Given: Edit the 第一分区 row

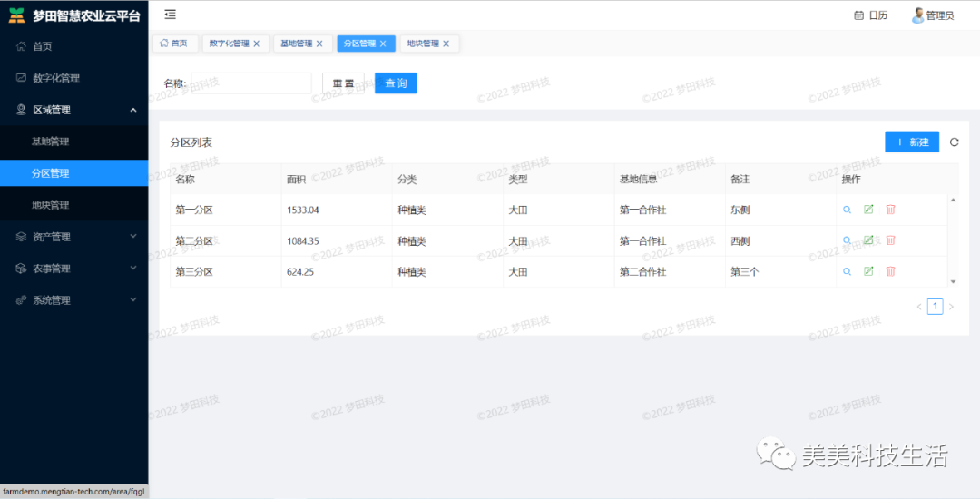Looking at the screenshot, I should (x=868, y=210).
